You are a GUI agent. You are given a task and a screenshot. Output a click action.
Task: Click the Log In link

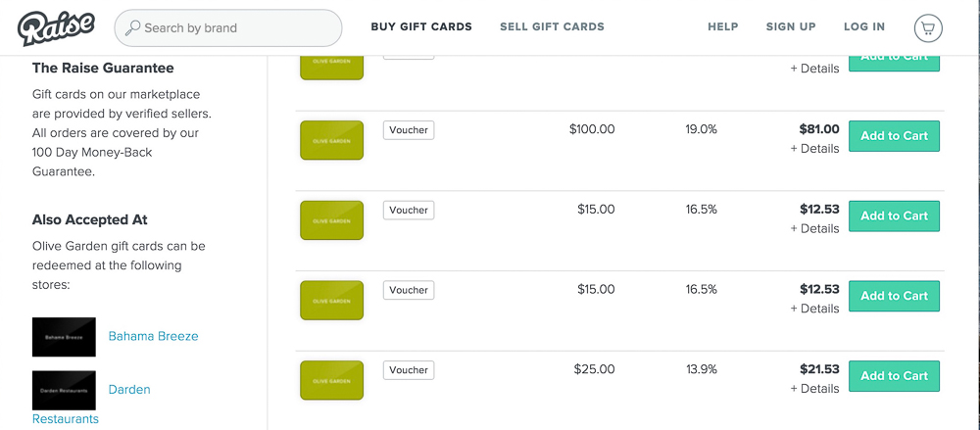click(x=864, y=27)
